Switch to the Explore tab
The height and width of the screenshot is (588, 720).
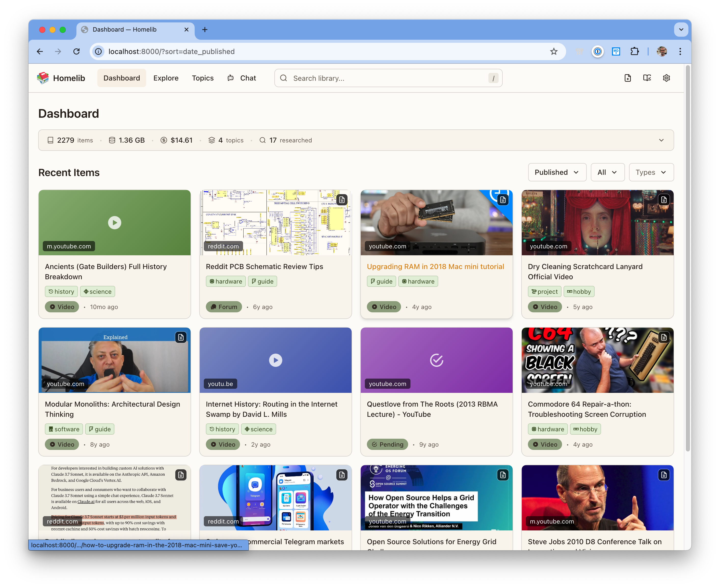click(166, 78)
